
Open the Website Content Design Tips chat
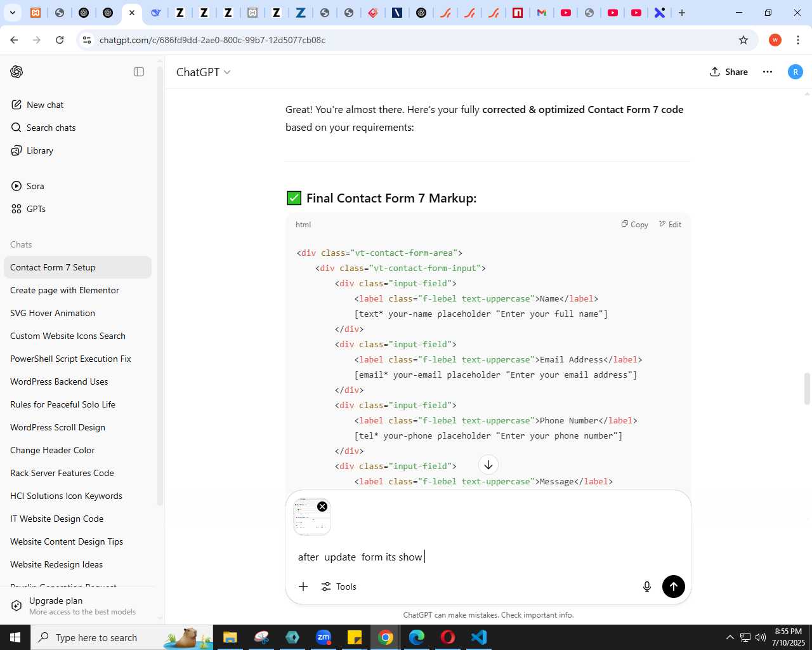[77, 541]
